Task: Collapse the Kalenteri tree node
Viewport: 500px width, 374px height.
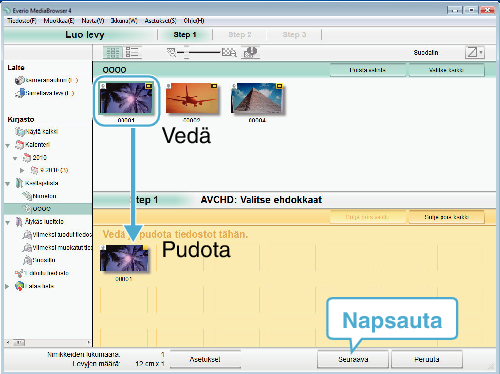Action: [x=8, y=145]
